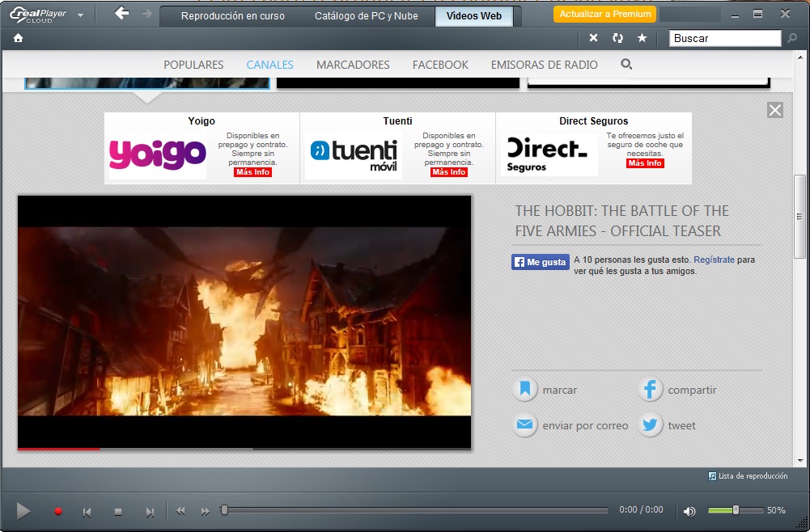This screenshot has height=532, width=810.
Task: Click the Facebook Me gusta button
Action: pyautogui.click(x=541, y=262)
